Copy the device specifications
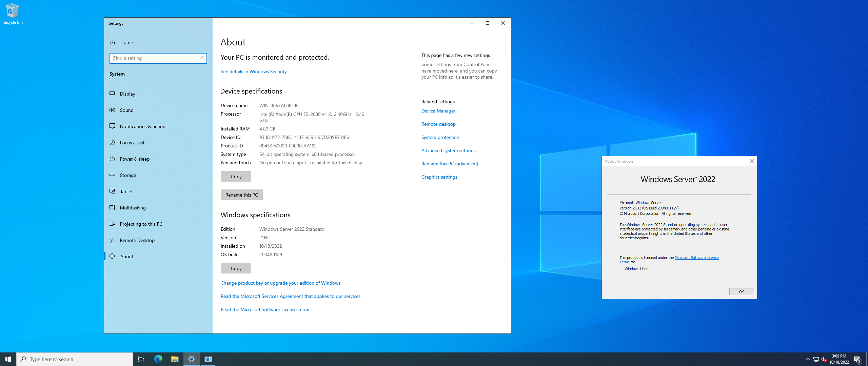Screen dimensions: 868x366 [236, 177]
